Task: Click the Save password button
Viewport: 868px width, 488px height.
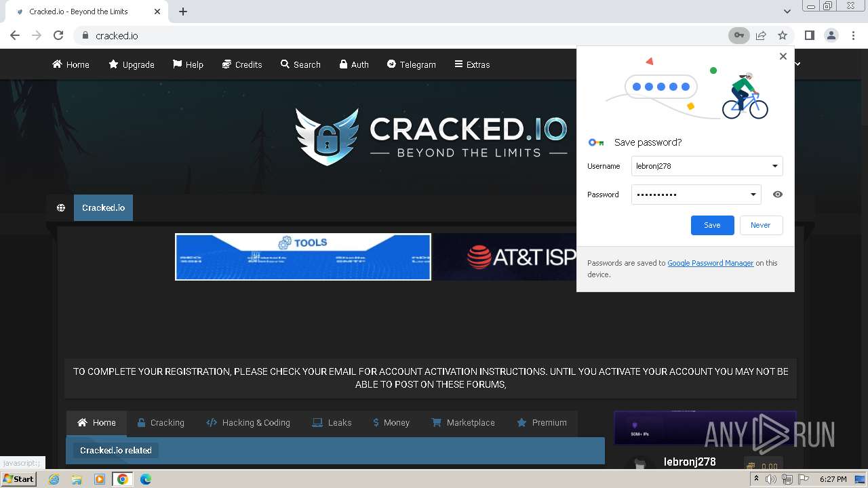Action: [712, 225]
